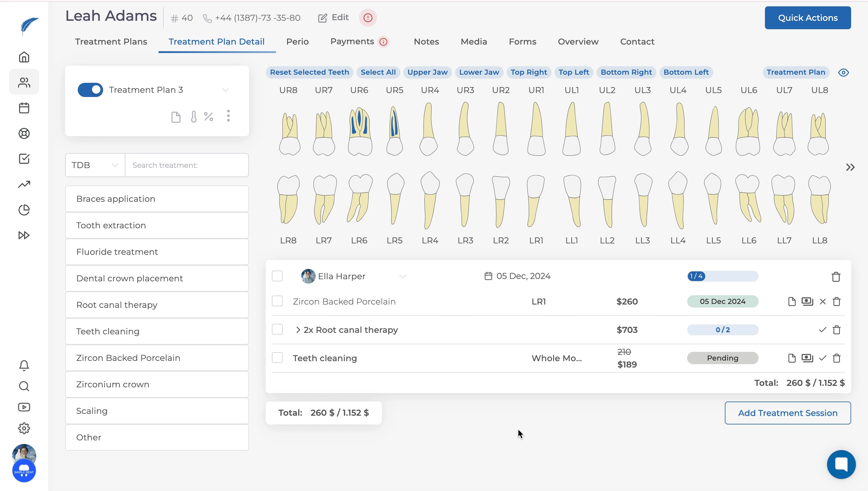This screenshot has width=868, height=491.
Task: Open the Ella Harper doctor dropdown
Action: (402, 276)
